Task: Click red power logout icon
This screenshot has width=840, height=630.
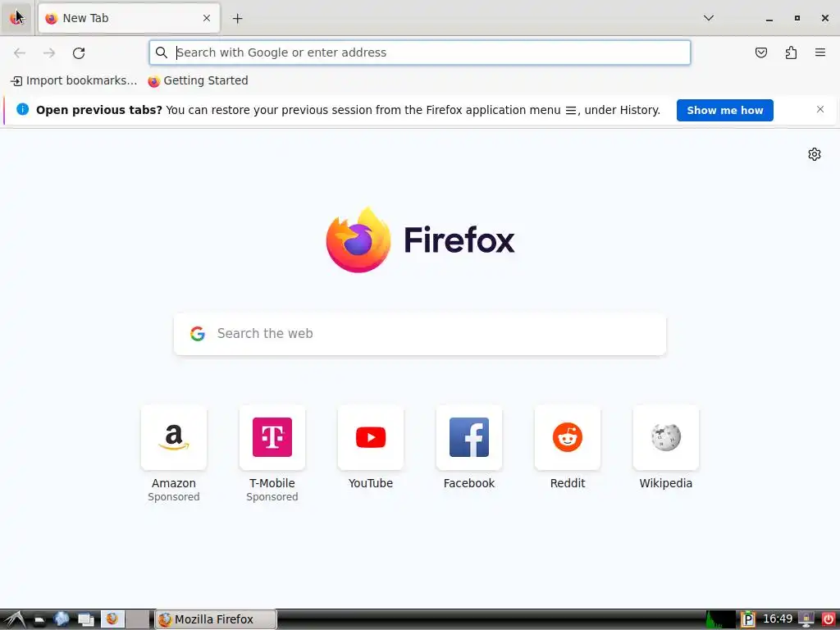Action: point(829,619)
